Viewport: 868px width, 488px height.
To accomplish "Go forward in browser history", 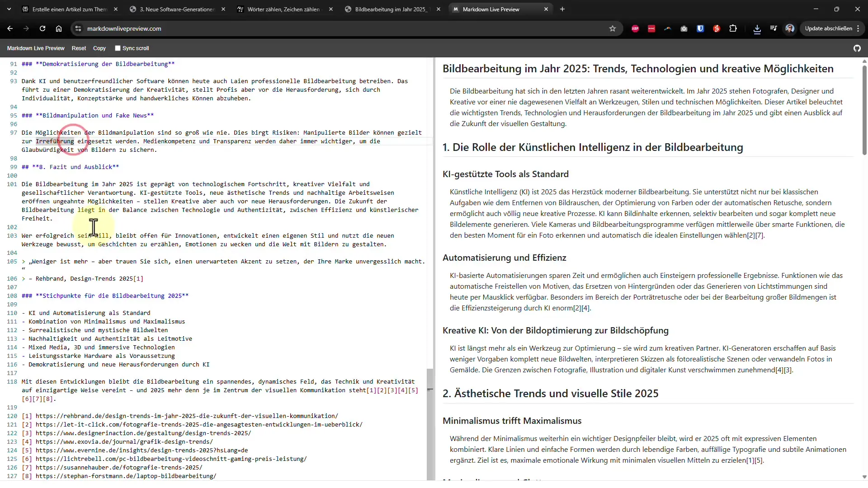I will click(26, 28).
